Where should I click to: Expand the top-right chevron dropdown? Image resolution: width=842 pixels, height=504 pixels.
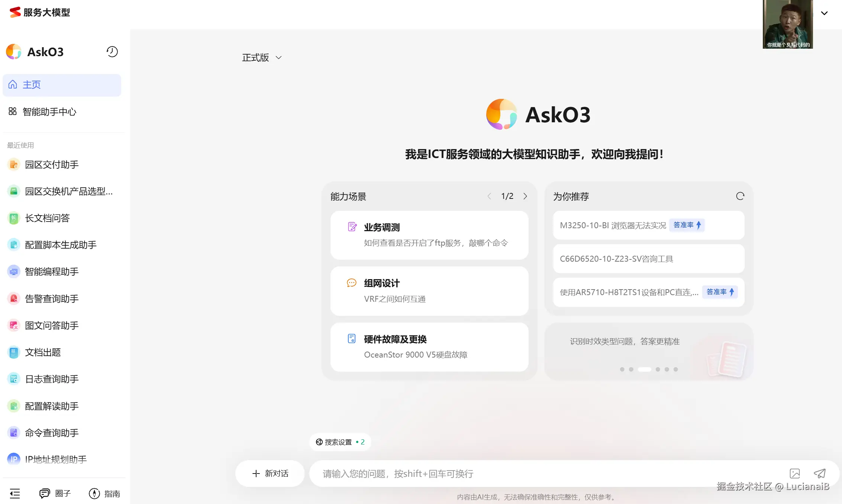pyautogui.click(x=824, y=13)
